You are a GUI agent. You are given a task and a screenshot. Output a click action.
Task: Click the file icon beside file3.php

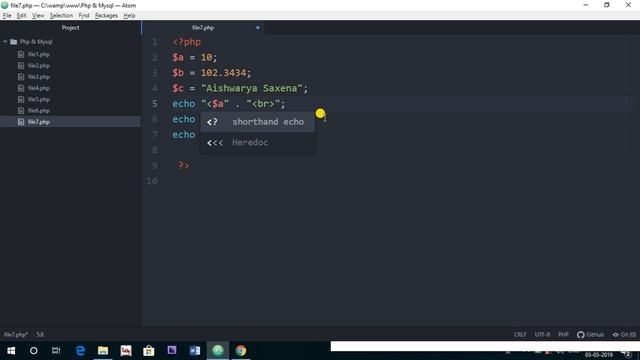[21, 77]
